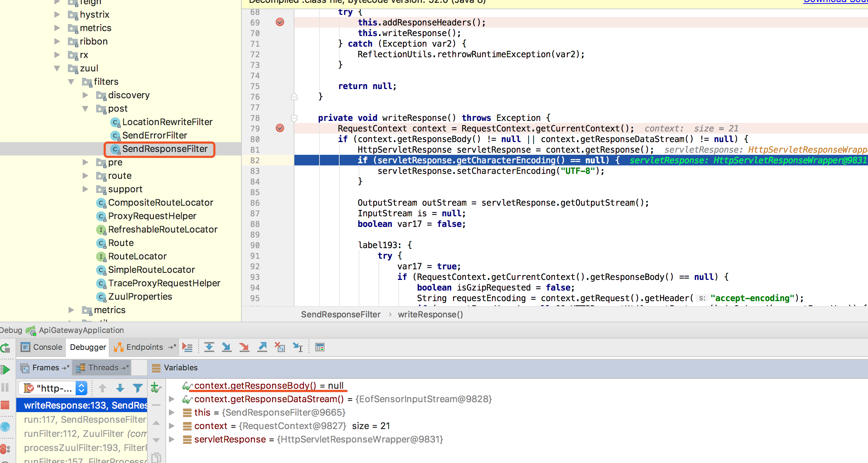Collapse the filters folder in the tree
Image resolution: width=868 pixels, height=463 pixels.
[x=71, y=82]
